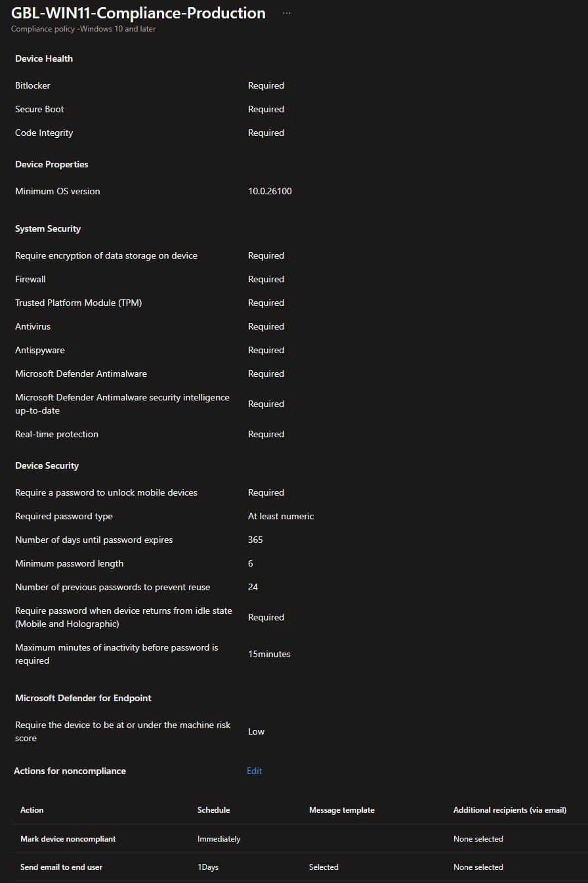This screenshot has width=588, height=883.
Task: Click the Selected message template value
Action: 324,867
